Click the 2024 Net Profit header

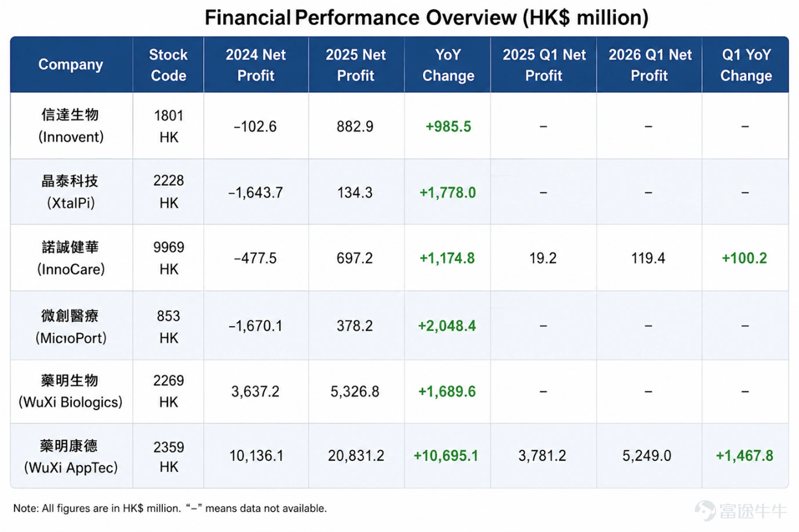click(x=256, y=65)
